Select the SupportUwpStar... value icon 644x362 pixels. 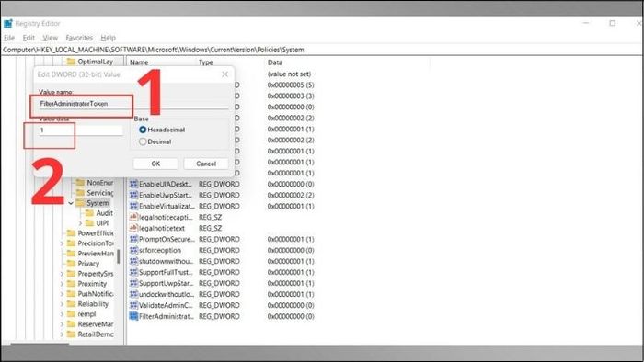[133, 283]
